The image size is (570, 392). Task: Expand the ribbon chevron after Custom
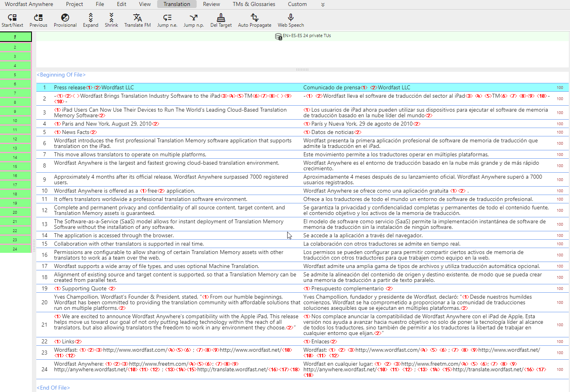click(x=323, y=4)
